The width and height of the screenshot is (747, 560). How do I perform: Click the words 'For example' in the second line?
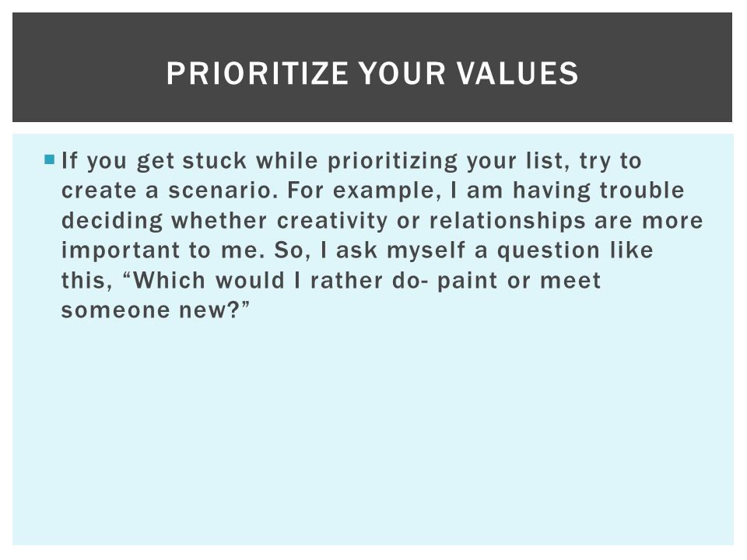click(x=360, y=191)
